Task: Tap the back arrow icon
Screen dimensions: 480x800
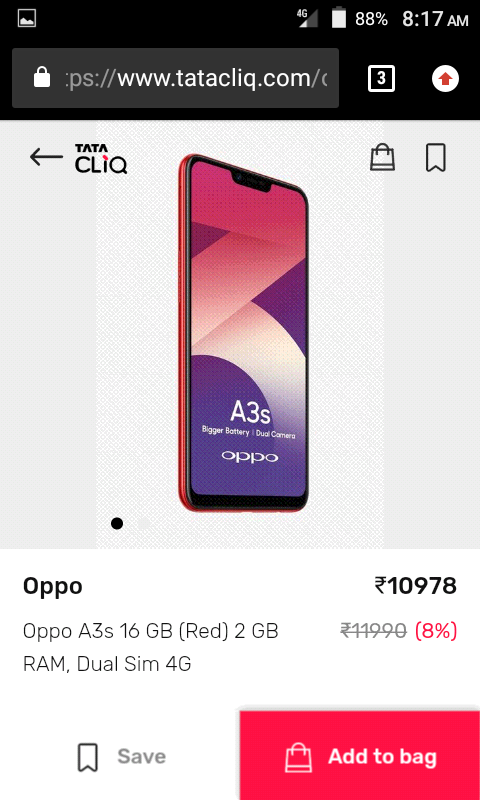Action: click(46, 157)
